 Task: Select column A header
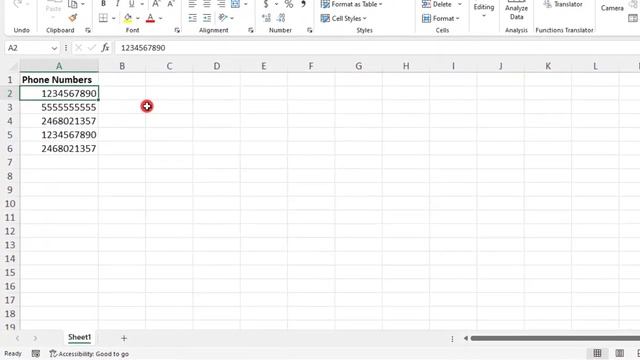pyautogui.click(x=59, y=66)
